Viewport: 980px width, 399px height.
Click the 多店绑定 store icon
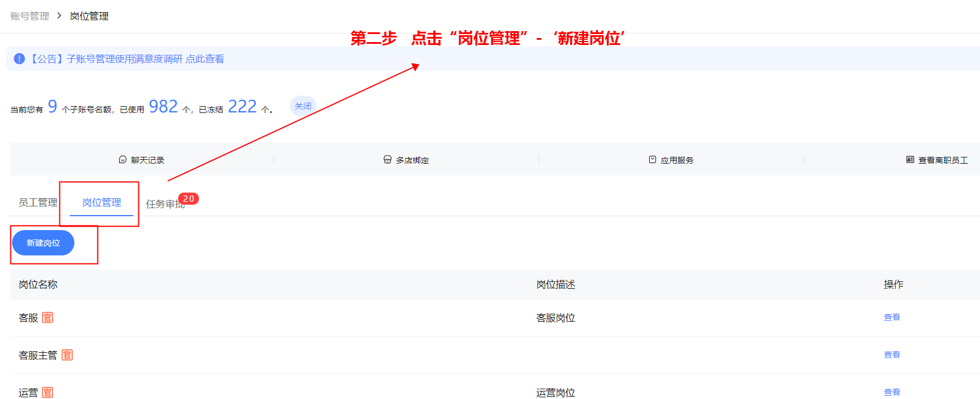[387, 160]
